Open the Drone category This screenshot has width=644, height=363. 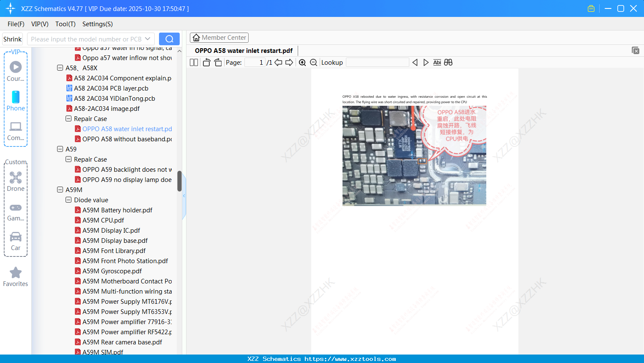[x=16, y=181]
